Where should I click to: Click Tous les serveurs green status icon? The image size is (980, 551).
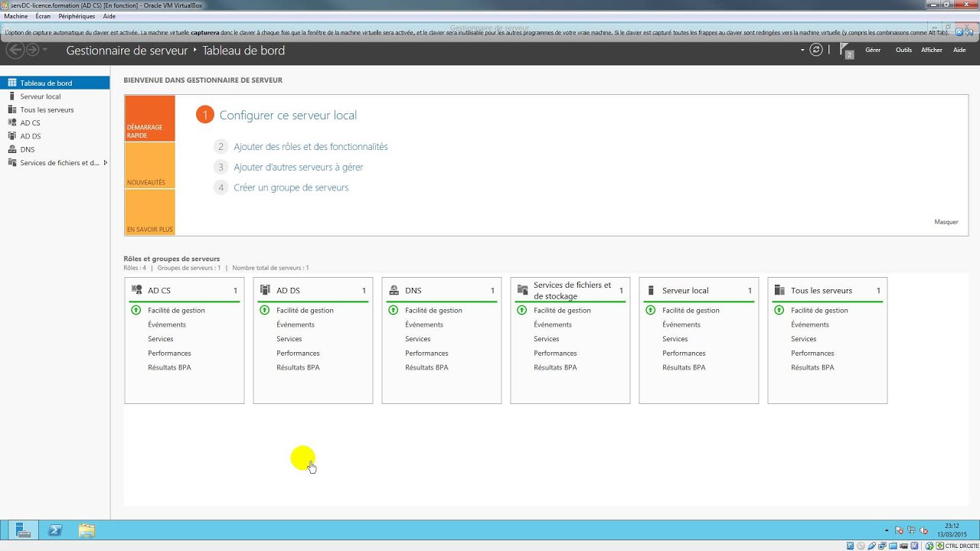[779, 310]
